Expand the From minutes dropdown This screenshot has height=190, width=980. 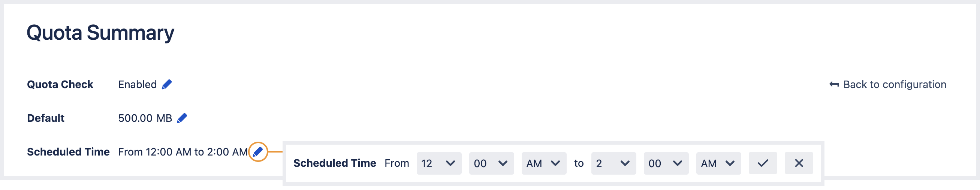491,163
